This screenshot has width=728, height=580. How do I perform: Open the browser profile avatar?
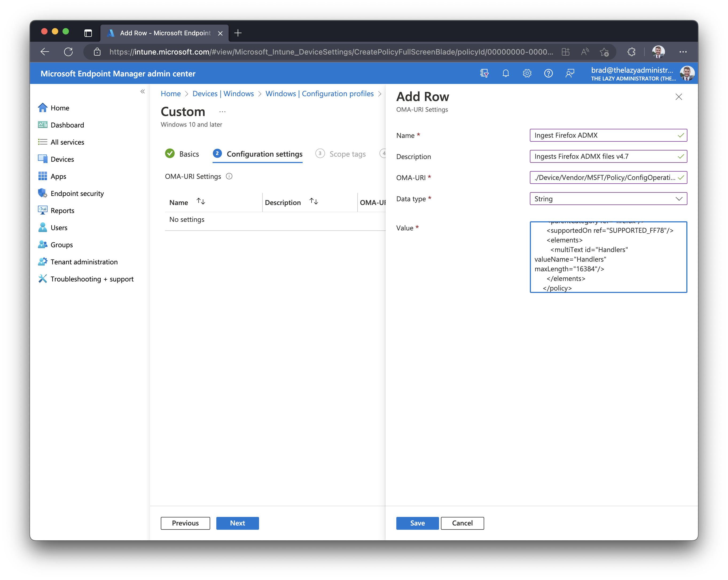659,52
